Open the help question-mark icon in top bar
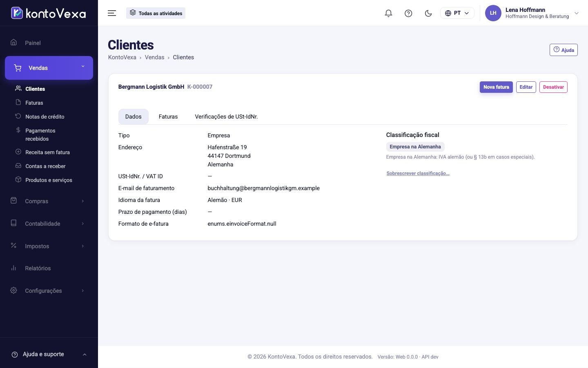 tap(408, 13)
